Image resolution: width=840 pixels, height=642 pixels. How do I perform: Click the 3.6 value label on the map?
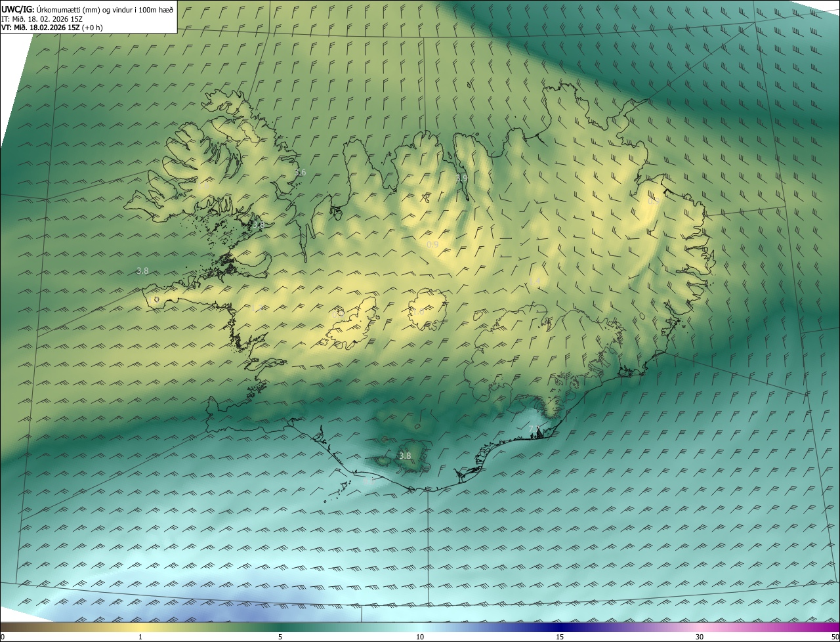(300, 173)
